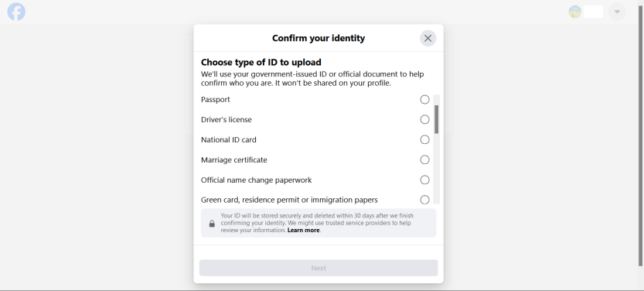This screenshot has width=644, height=291.
Task: Select the Passport radio button
Action: click(424, 100)
